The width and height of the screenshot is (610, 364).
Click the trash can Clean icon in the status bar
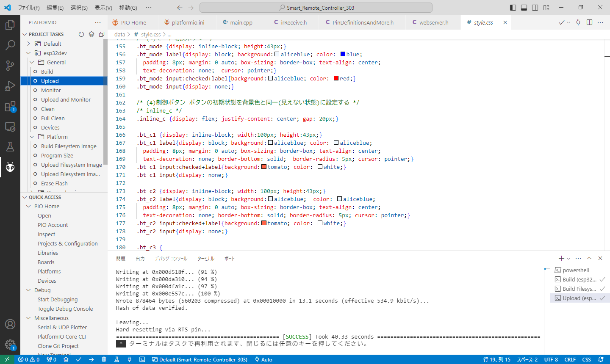104,359
